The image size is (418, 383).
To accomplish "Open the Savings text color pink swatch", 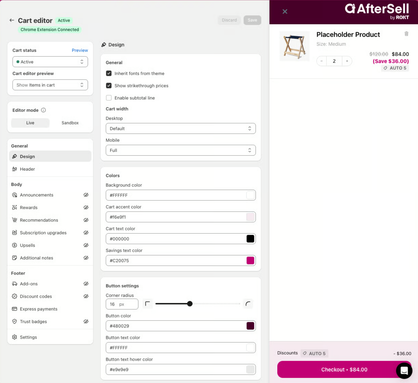I will click(250, 261).
